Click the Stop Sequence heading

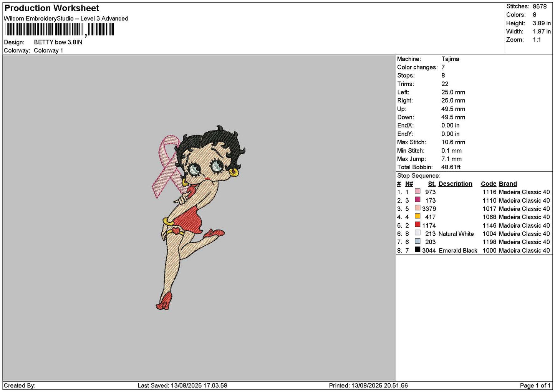pyautogui.click(x=419, y=176)
